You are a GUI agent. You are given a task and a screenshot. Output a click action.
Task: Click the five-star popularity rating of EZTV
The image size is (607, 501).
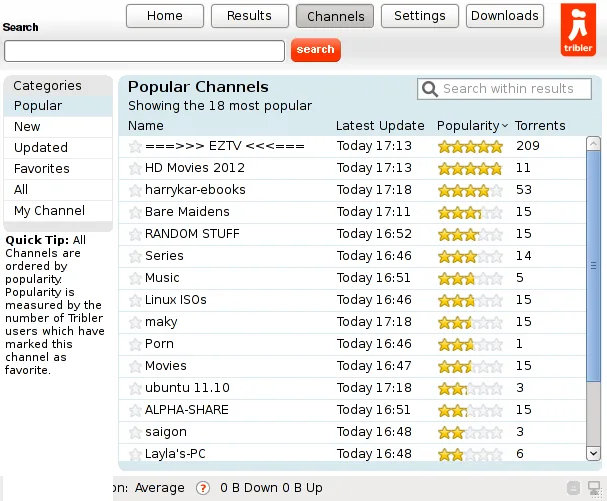click(x=470, y=147)
